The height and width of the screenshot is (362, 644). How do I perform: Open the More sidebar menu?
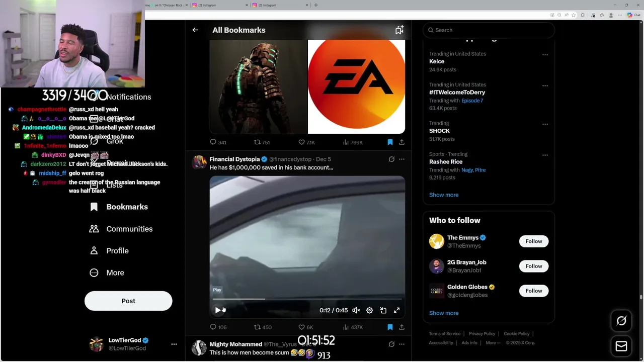coord(107,273)
